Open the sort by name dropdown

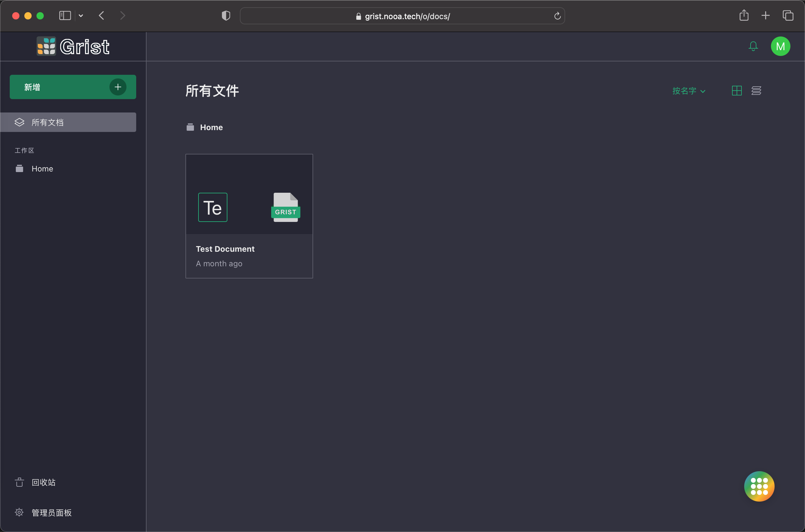pos(689,91)
